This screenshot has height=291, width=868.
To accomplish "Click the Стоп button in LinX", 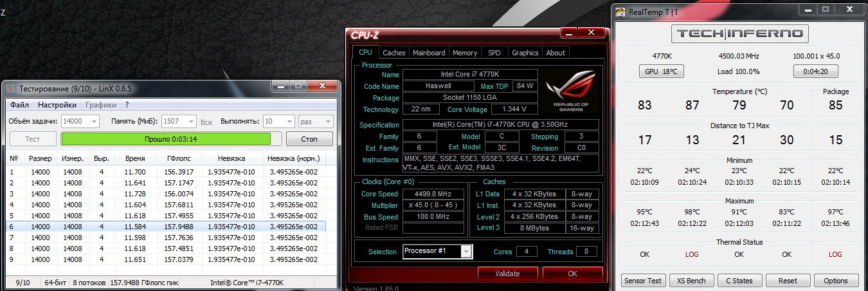I will tap(309, 138).
